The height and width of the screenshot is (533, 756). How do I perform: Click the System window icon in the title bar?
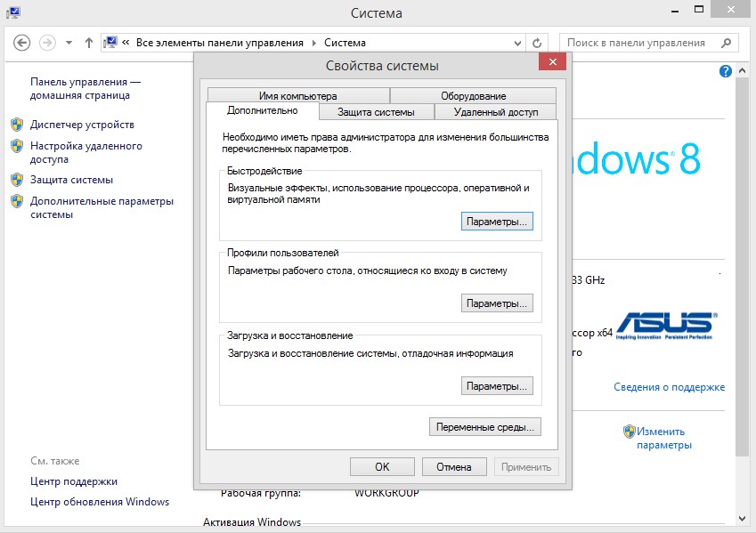pos(12,12)
